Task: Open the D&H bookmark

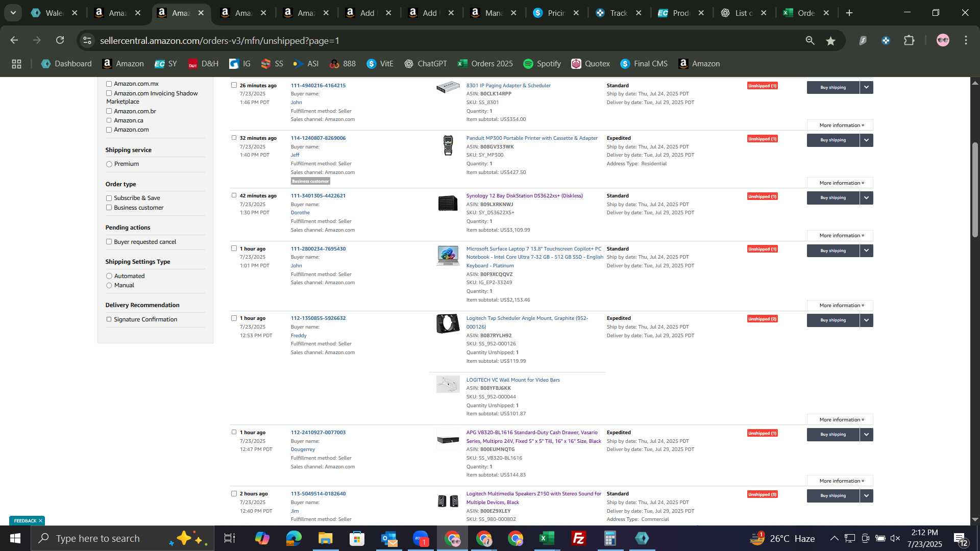Action: [203, 64]
